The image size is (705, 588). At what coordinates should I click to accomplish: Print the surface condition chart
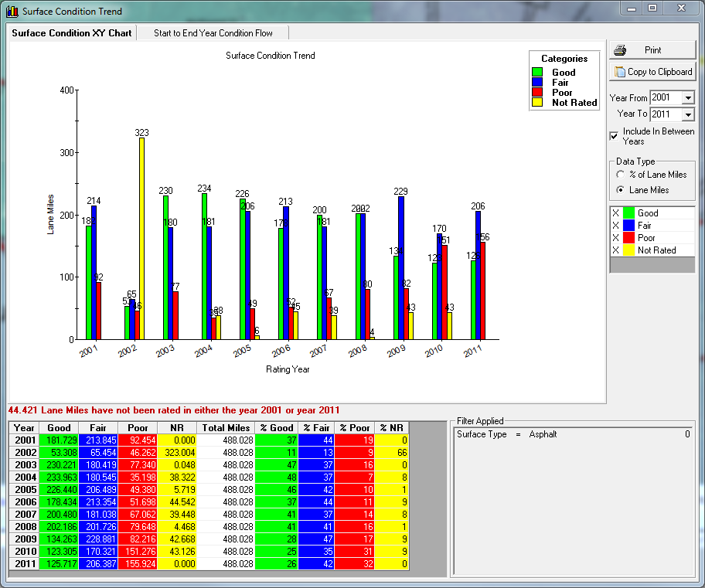click(652, 50)
